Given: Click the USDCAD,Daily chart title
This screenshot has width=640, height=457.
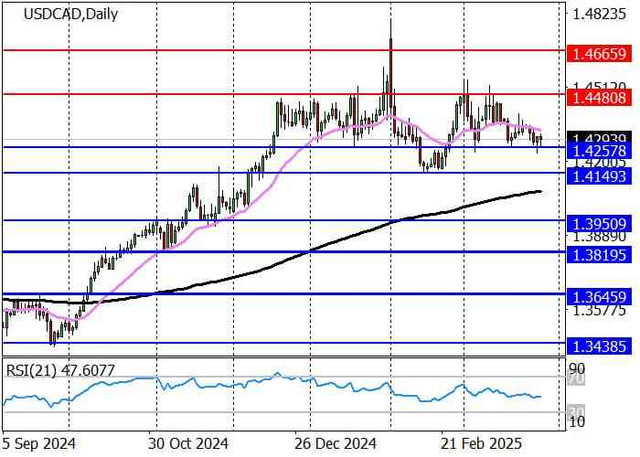Looking at the screenshot, I should 71,14.
